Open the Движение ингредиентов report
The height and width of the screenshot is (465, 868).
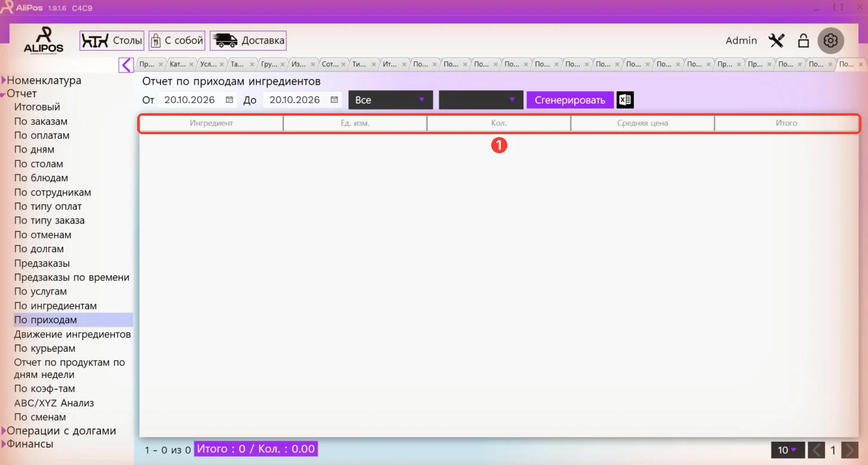(x=73, y=334)
